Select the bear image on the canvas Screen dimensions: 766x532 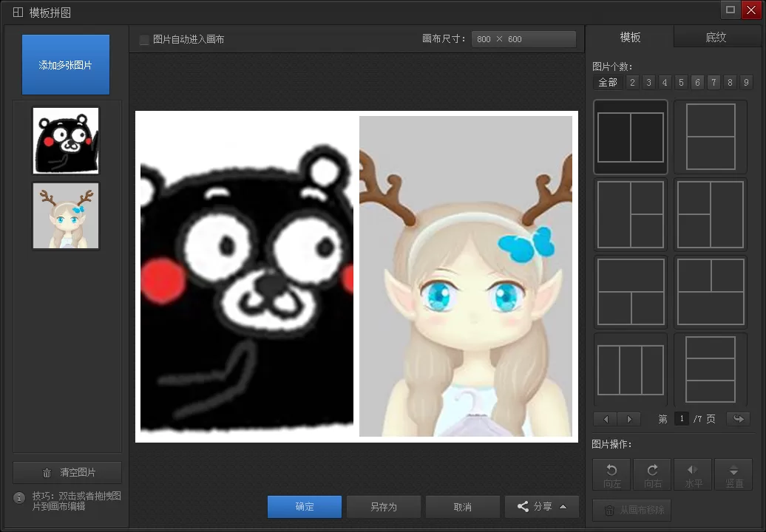click(247, 276)
